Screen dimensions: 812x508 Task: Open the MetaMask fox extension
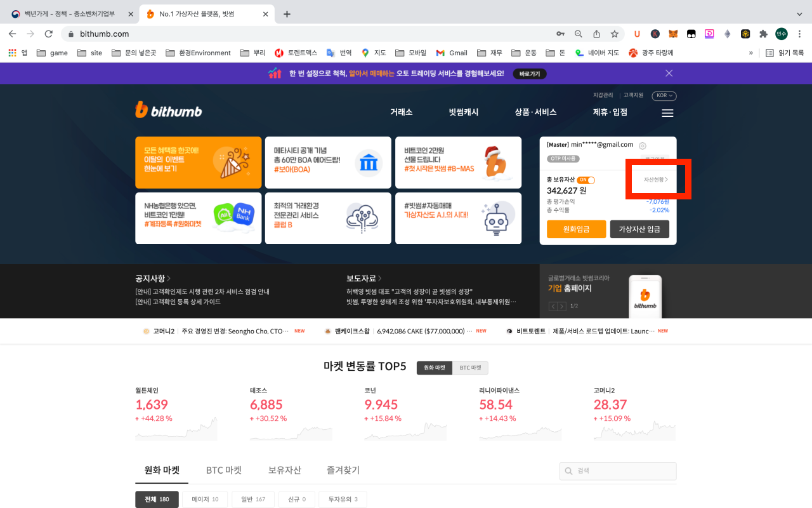click(673, 34)
